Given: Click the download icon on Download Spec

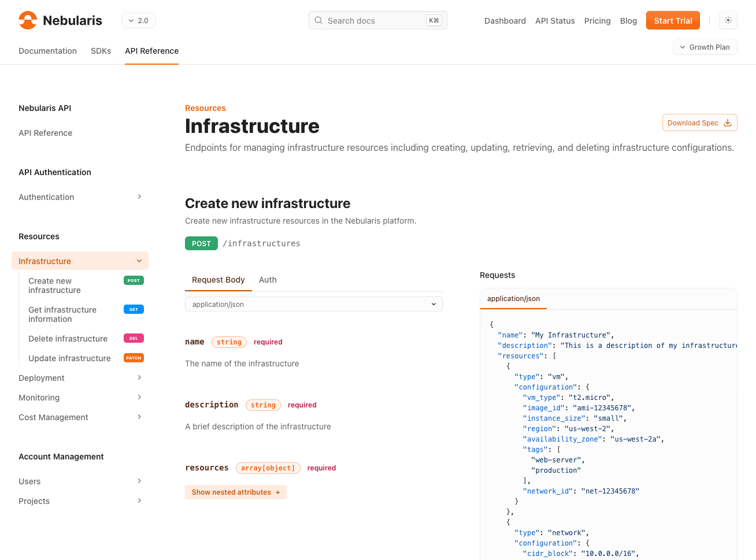Looking at the screenshot, I should pyautogui.click(x=727, y=123).
